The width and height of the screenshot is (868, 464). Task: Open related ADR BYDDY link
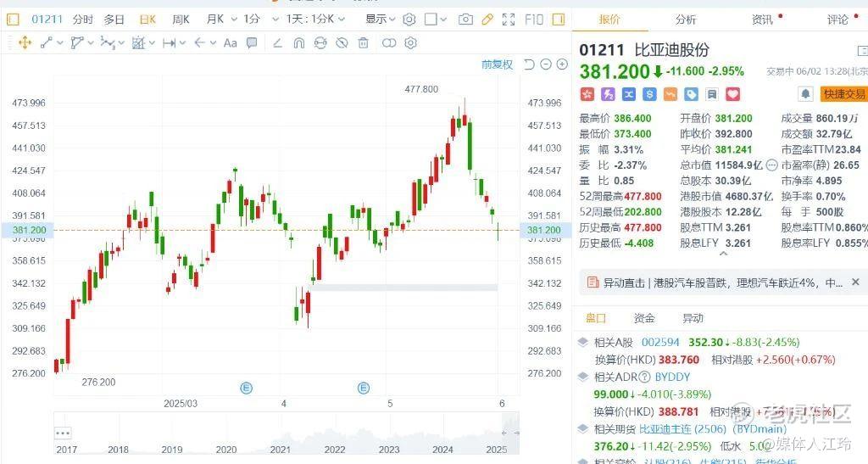click(672, 377)
